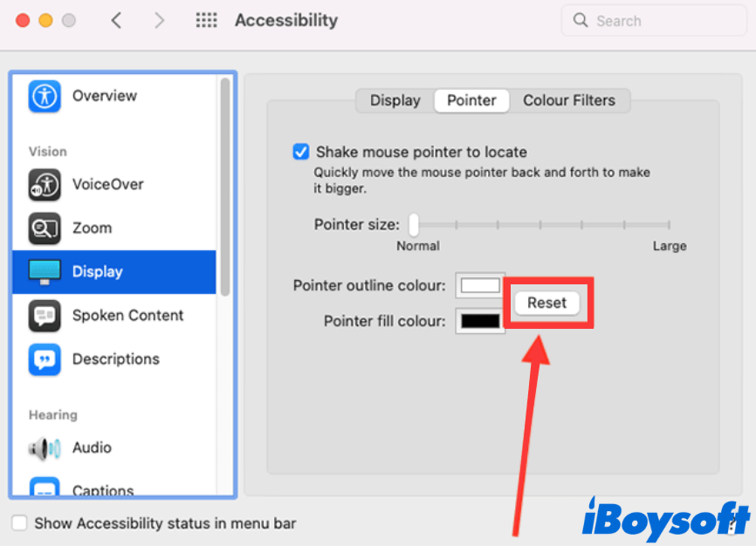Switch to the Colour Filters tab

(x=569, y=100)
